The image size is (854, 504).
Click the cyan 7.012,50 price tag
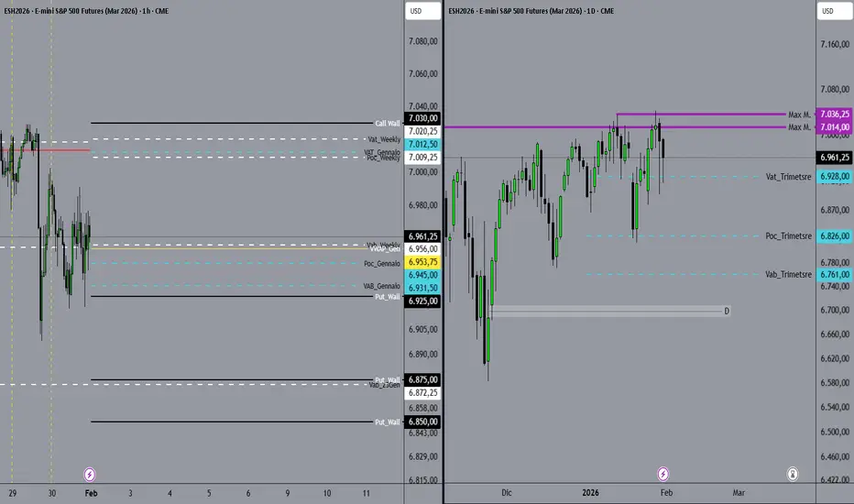pos(422,145)
